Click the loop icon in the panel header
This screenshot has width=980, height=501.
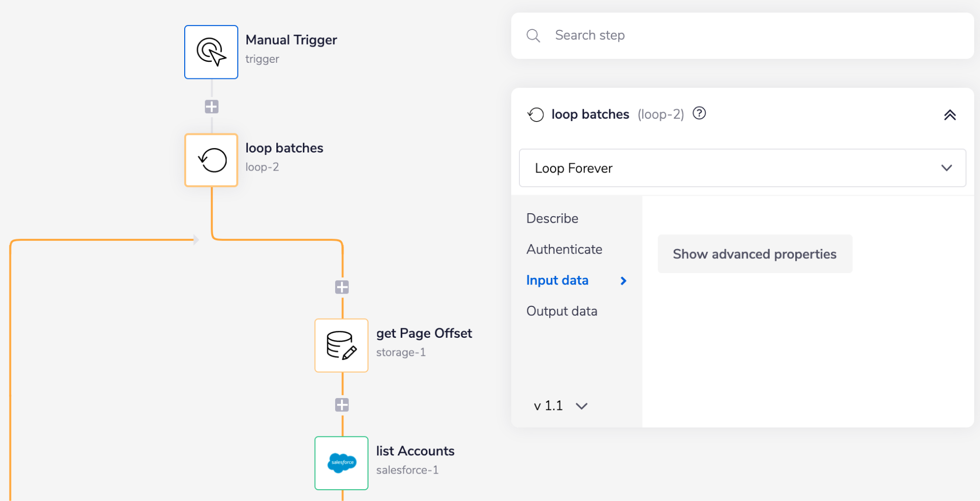(x=536, y=114)
